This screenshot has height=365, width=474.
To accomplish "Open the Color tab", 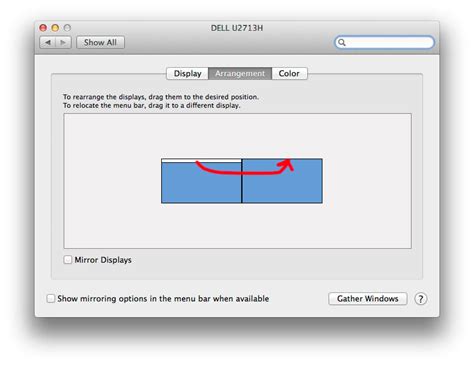I will click(289, 73).
